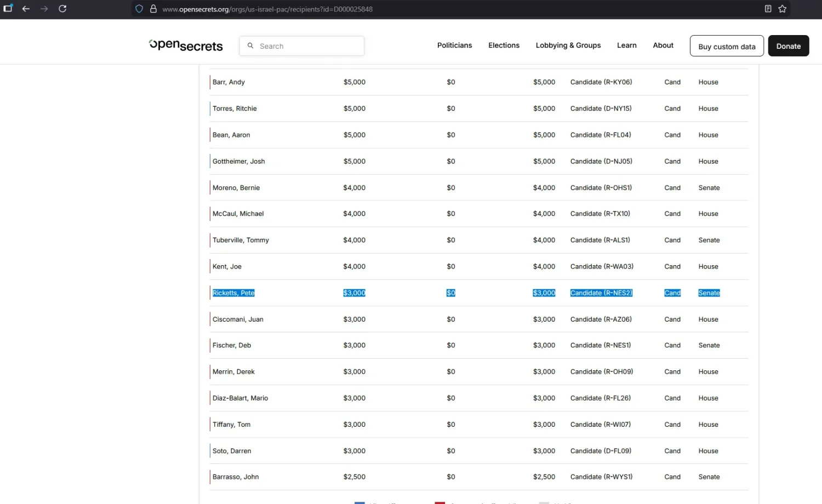Click the Buy custom data button
The width and height of the screenshot is (822, 504).
point(727,46)
